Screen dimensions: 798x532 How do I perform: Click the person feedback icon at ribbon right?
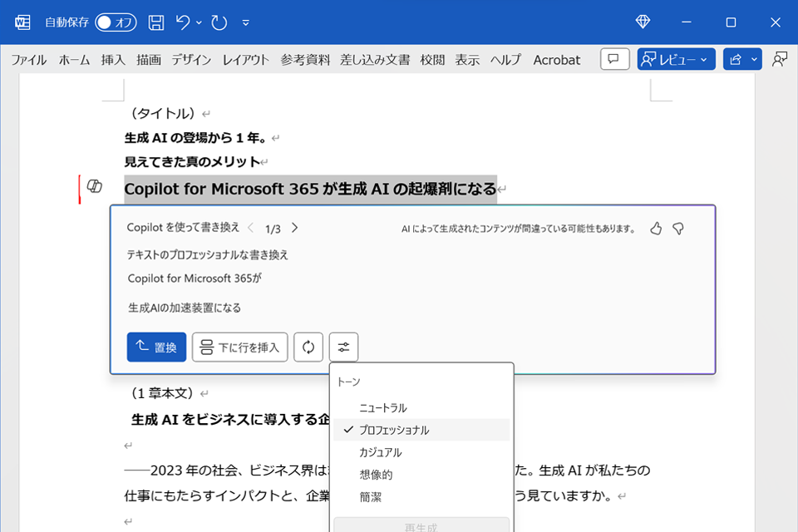(780, 59)
